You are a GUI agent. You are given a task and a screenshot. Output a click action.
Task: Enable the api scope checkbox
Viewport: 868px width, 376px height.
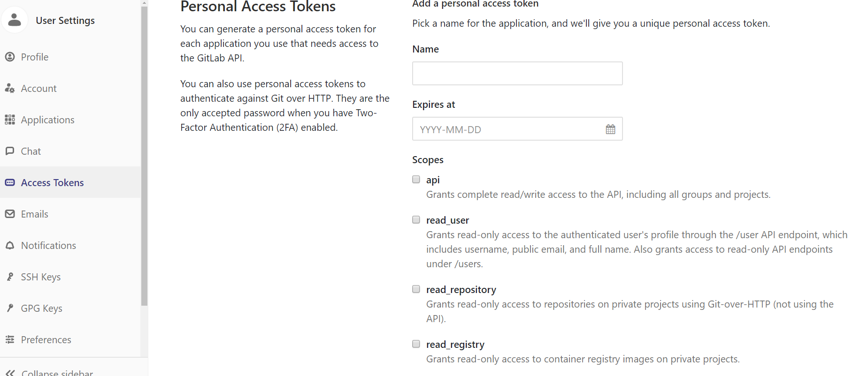click(416, 179)
